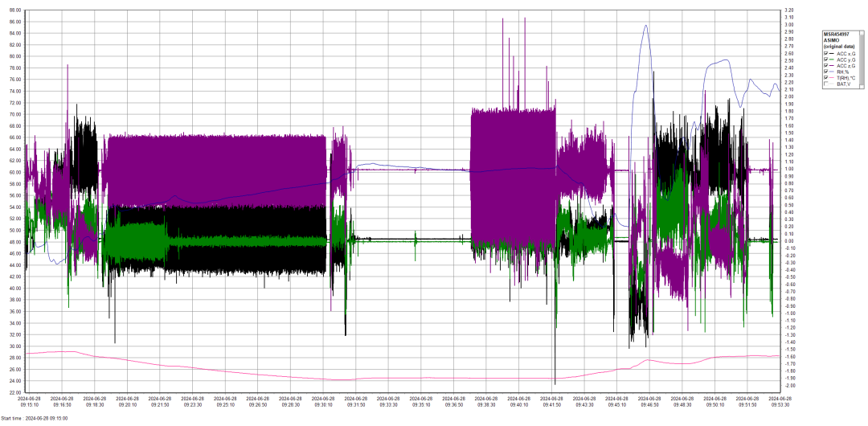Click the 09:41:50 time axis label
This screenshot has height=426, width=868.
[552, 404]
